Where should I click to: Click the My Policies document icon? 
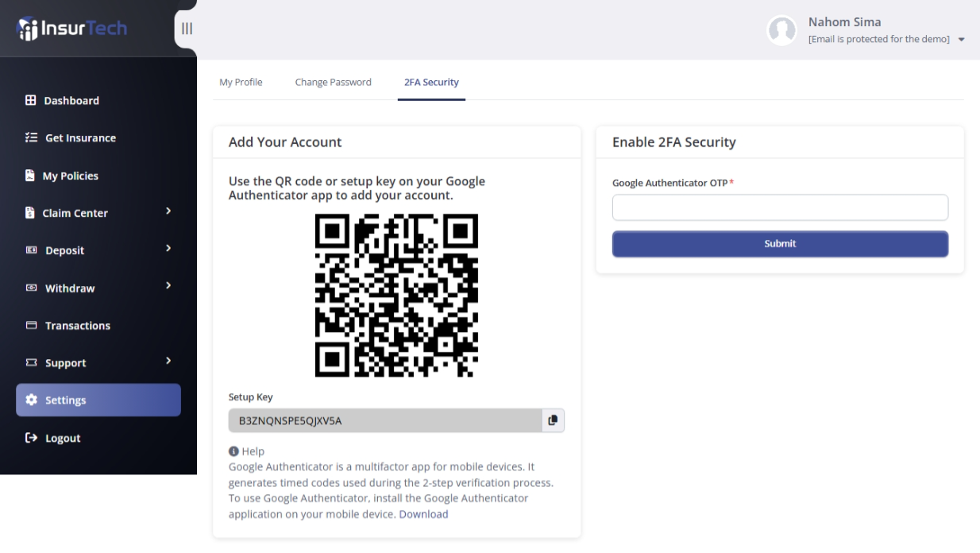[30, 176]
